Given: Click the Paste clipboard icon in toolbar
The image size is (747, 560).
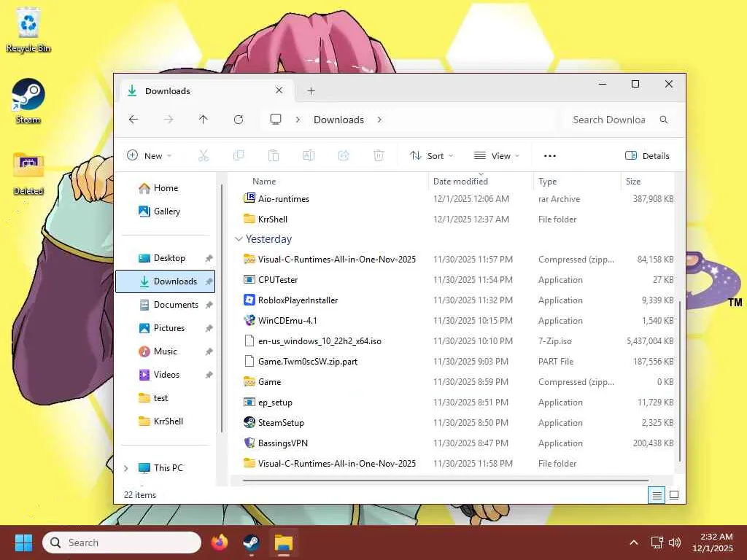Looking at the screenshot, I should tap(274, 155).
